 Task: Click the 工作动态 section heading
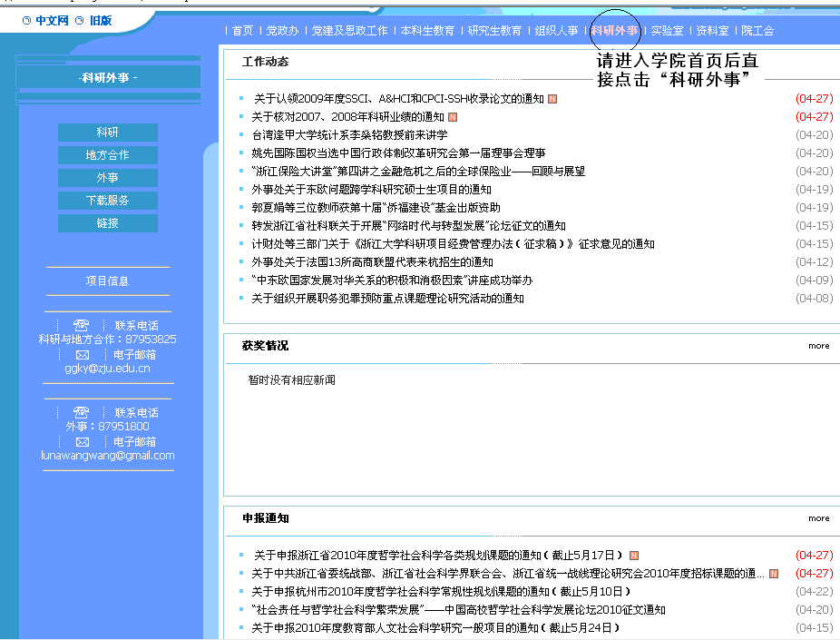pos(265,62)
